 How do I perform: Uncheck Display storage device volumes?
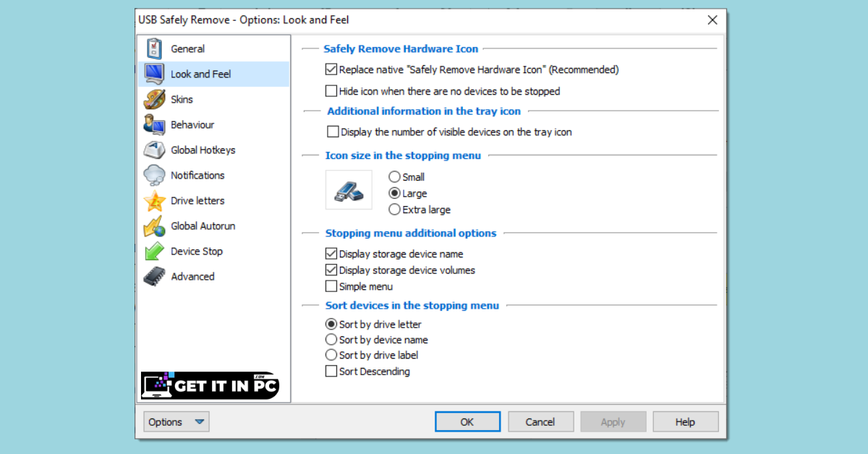(x=331, y=270)
